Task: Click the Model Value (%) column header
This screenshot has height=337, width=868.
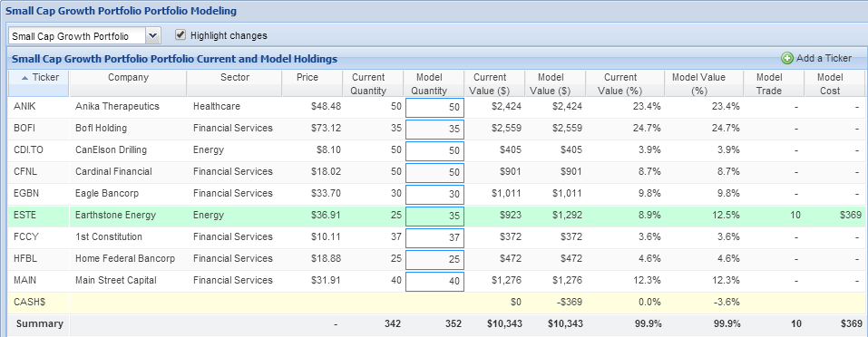Action: pos(704,83)
